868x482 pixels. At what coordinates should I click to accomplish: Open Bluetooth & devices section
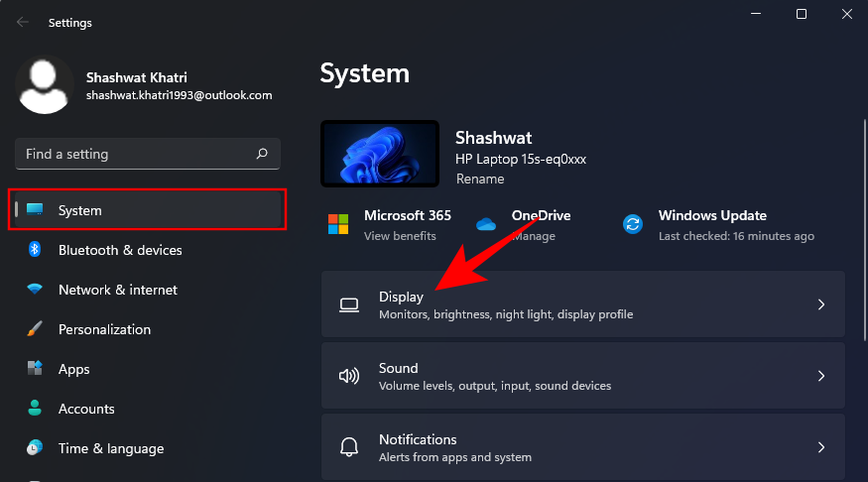pyautogui.click(x=120, y=250)
